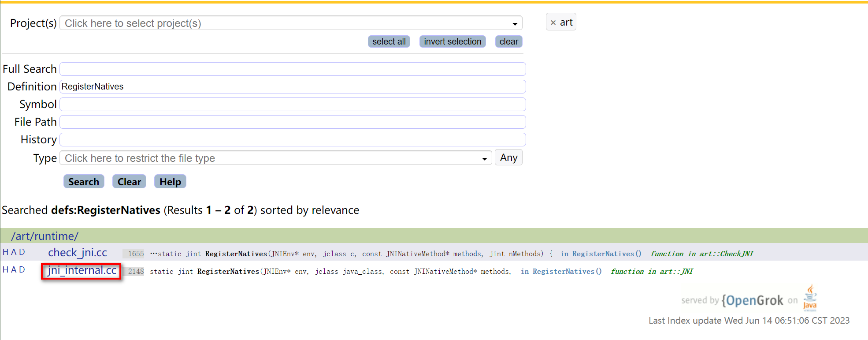Viewport: 868px width, 340px height.
Task: Open the Help button
Action: click(170, 182)
